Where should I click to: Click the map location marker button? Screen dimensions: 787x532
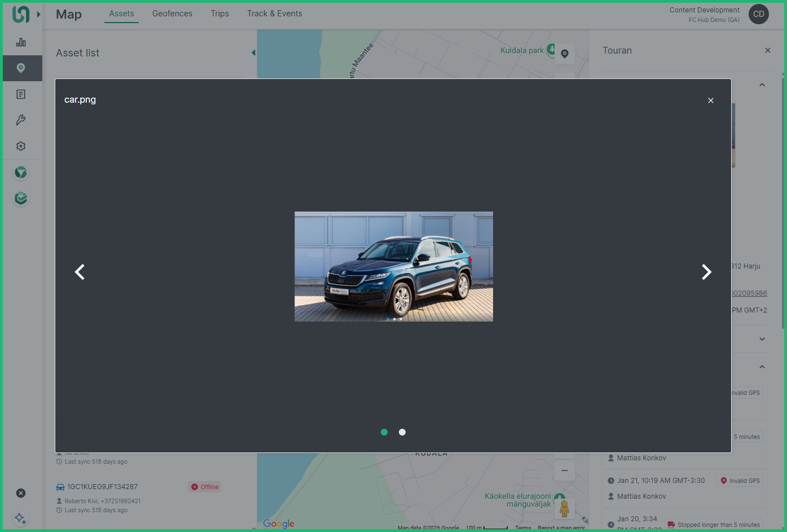(x=565, y=54)
